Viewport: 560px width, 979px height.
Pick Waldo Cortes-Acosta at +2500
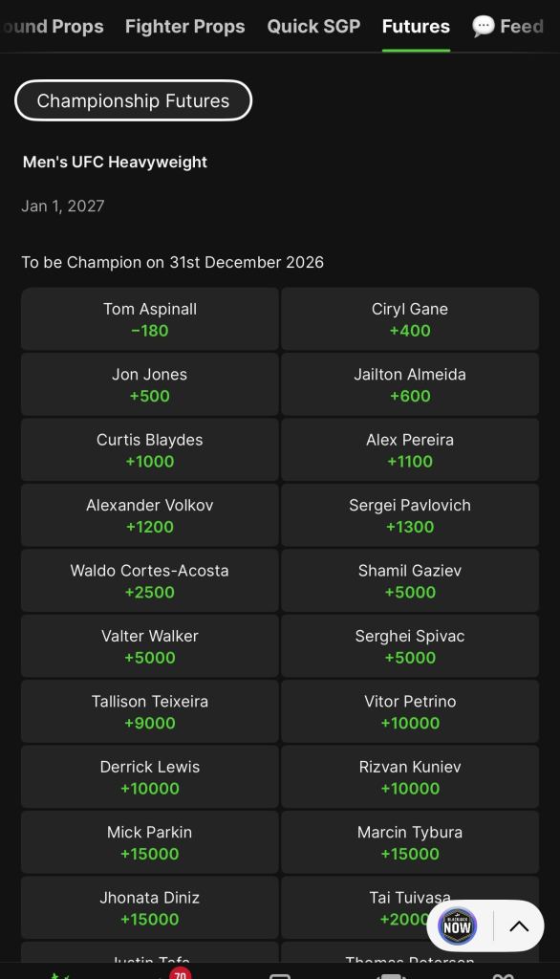pyautogui.click(x=150, y=580)
